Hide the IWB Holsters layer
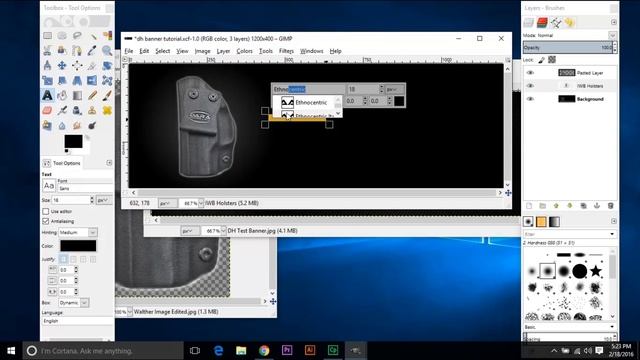 [530, 86]
